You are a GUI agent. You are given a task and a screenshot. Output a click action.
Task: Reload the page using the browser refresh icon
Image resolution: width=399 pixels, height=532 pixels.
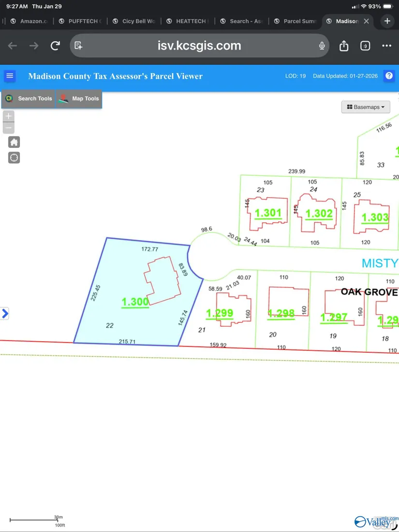click(x=55, y=46)
